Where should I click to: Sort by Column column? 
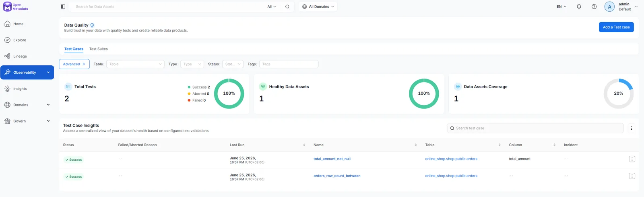coord(554,145)
